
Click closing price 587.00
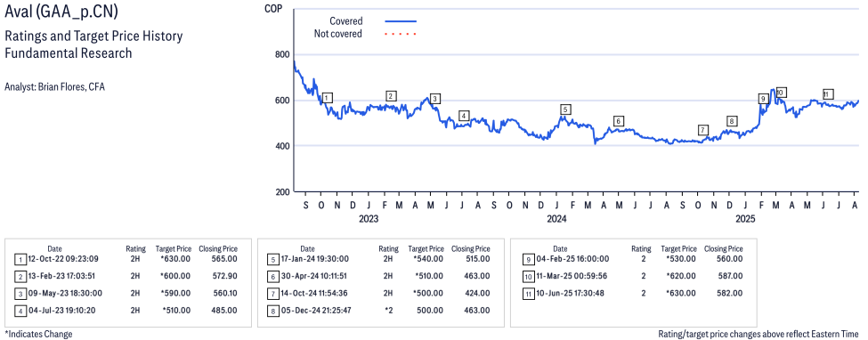click(x=730, y=276)
